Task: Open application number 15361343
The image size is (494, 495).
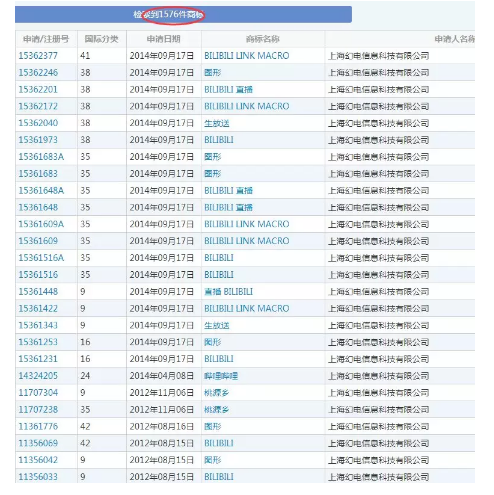Action: point(38,325)
